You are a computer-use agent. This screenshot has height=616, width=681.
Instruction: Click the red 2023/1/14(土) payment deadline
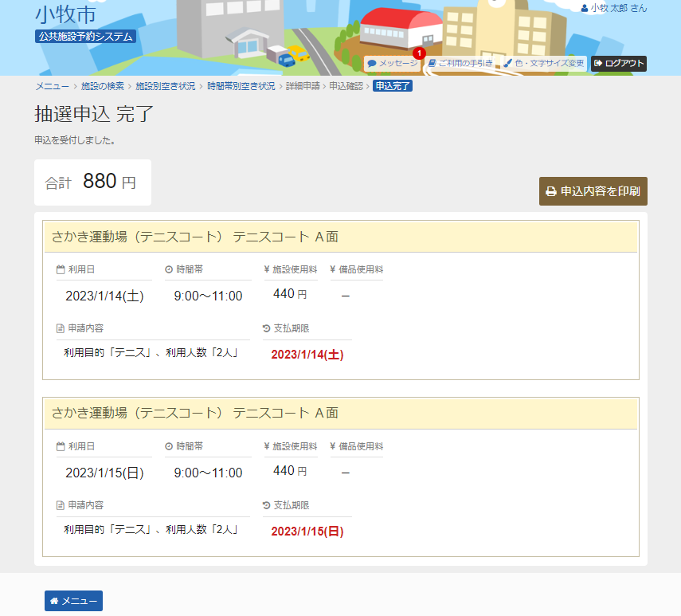pos(307,355)
